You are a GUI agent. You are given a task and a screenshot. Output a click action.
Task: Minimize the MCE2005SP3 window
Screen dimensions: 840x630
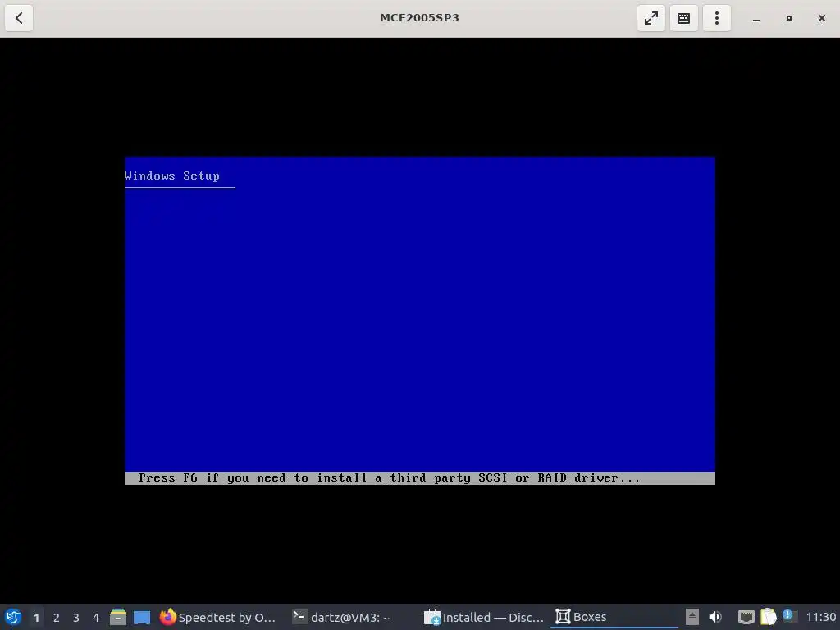click(756, 19)
